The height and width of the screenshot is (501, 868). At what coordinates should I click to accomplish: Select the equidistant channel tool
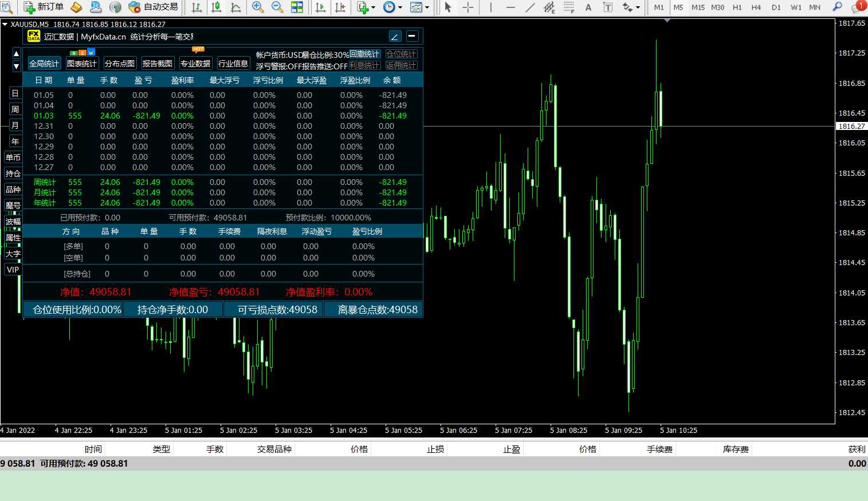coord(549,7)
